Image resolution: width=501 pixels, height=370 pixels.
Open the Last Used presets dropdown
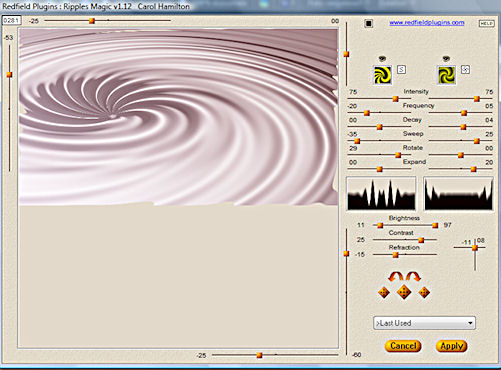coord(424,323)
